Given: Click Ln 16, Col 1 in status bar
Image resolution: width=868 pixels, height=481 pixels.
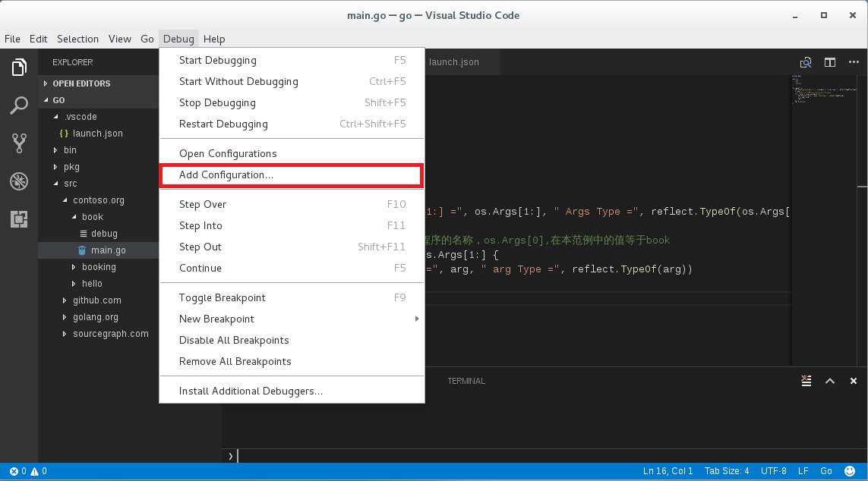Looking at the screenshot, I should (668, 471).
